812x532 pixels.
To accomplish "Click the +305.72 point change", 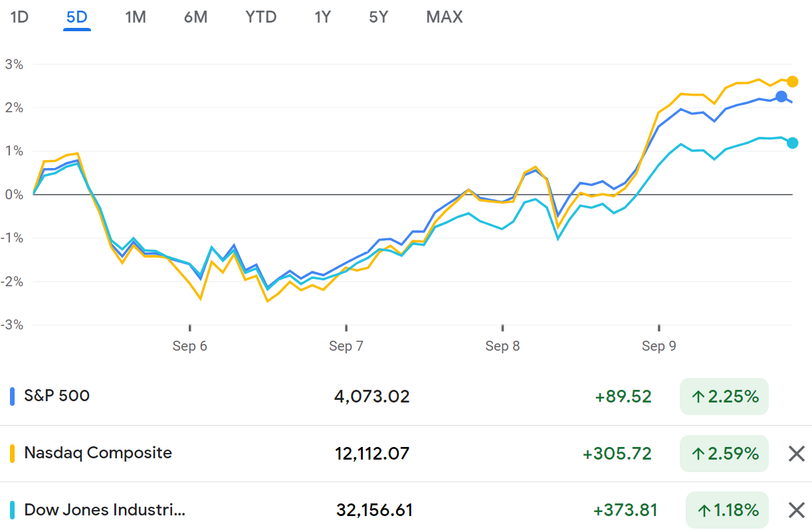I will tap(617, 454).
